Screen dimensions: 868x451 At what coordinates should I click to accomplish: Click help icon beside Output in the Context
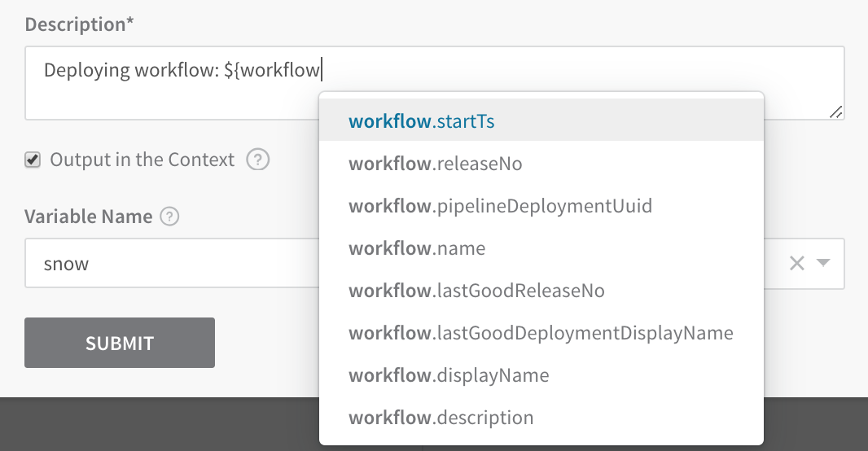click(258, 160)
